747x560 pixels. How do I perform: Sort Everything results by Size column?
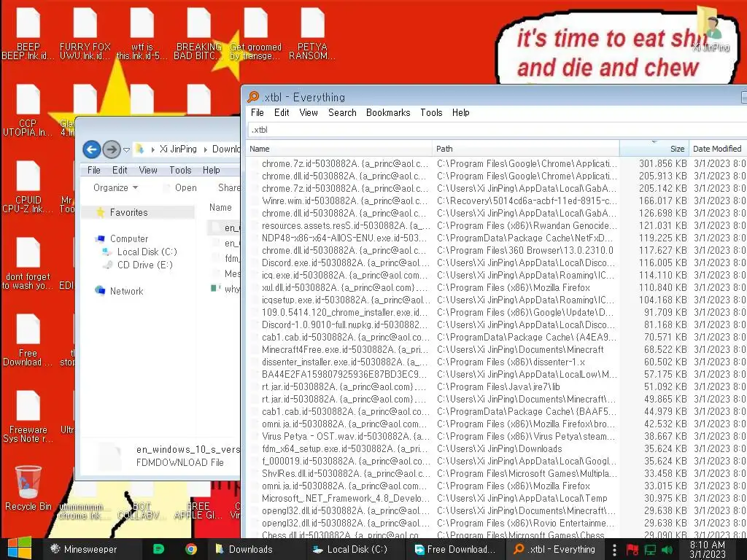(654, 149)
